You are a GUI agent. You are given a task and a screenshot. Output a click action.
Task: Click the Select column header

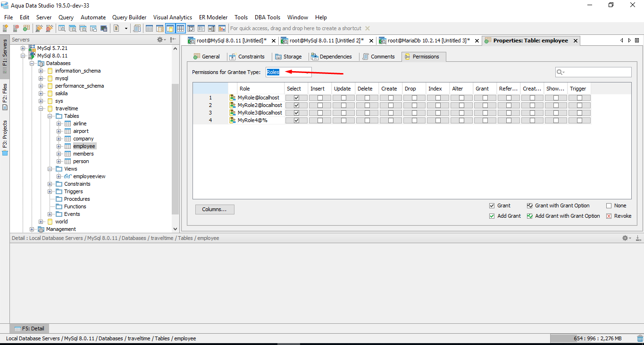coord(296,89)
